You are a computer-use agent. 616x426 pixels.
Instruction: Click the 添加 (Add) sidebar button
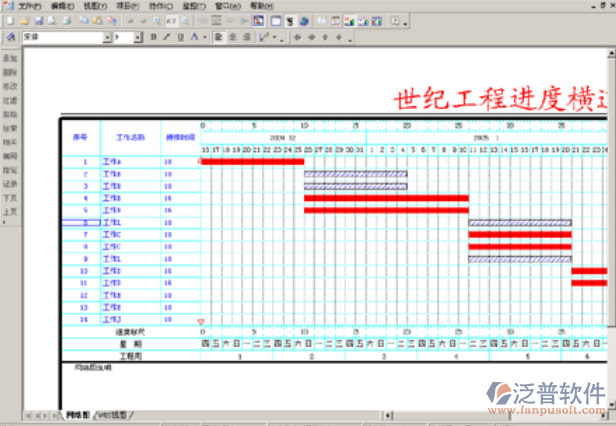point(9,59)
